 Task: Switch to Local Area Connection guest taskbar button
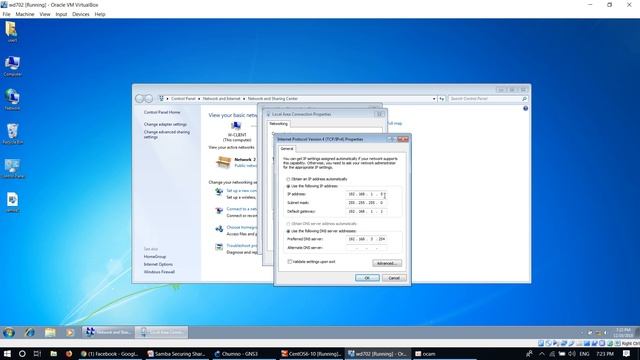pos(162,332)
